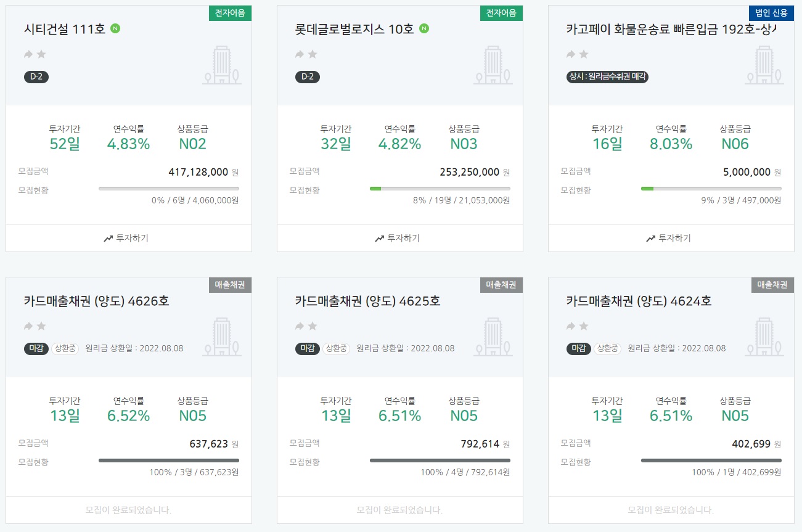Click 마감 badge on 카드매출채권 4626호
The image size is (802, 532).
(x=36, y=348)
